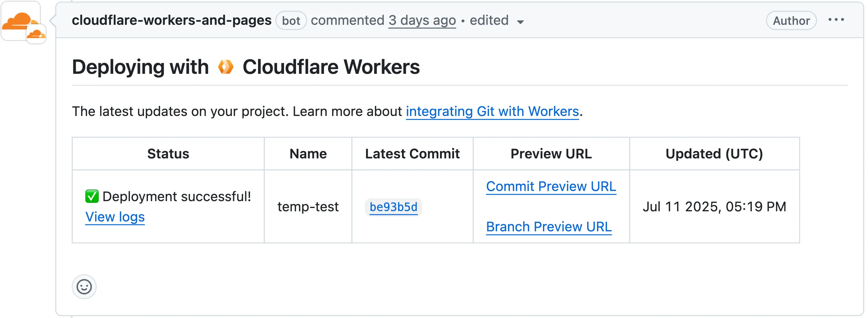868x318 pixels.
Task: Open the three-dot comment options menu
Action: [836, 20]
